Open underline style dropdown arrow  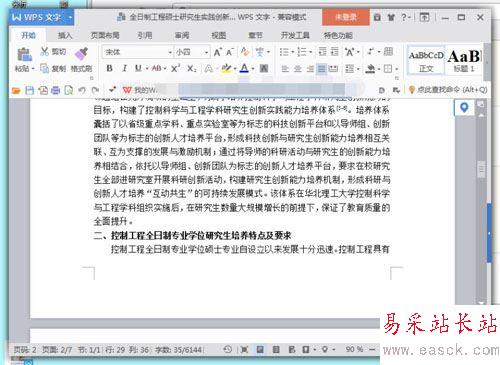pos(147,69)
